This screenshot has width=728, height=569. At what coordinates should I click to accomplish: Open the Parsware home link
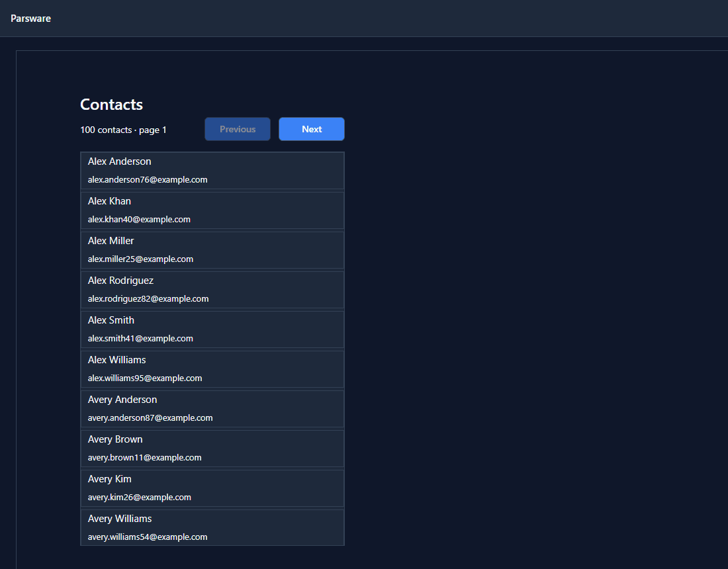tap(30, 19)
